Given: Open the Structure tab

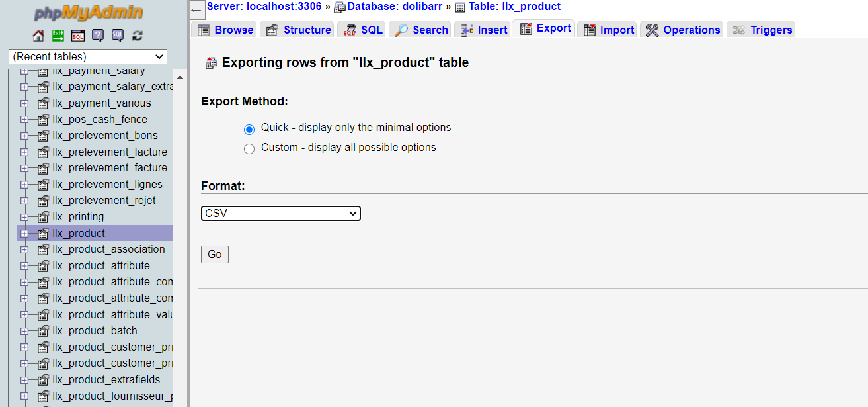Looking at the screenshot, I should (x=299, y=30).
